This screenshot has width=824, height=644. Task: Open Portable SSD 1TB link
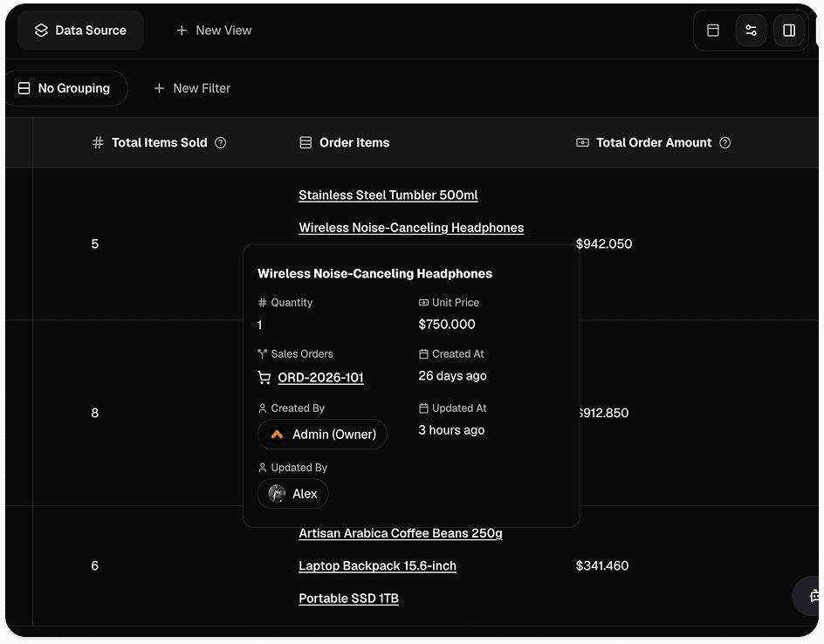point(348,599)
